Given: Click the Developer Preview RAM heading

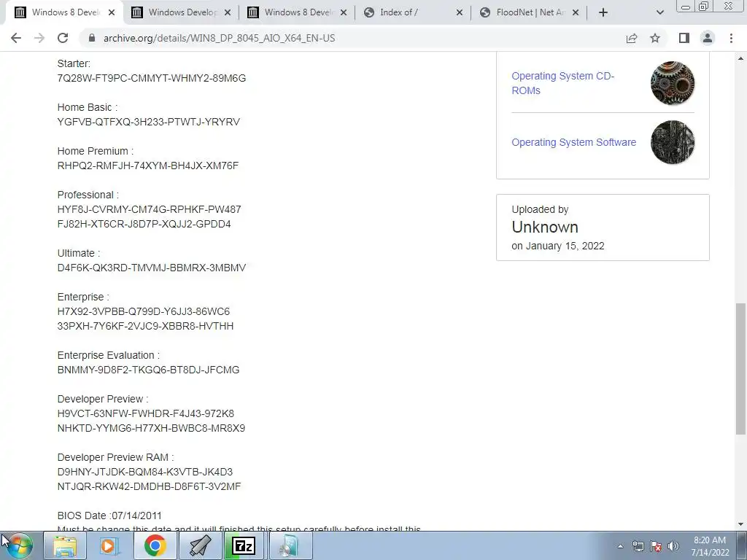Looking at the screenshot, I should point(115,458).
